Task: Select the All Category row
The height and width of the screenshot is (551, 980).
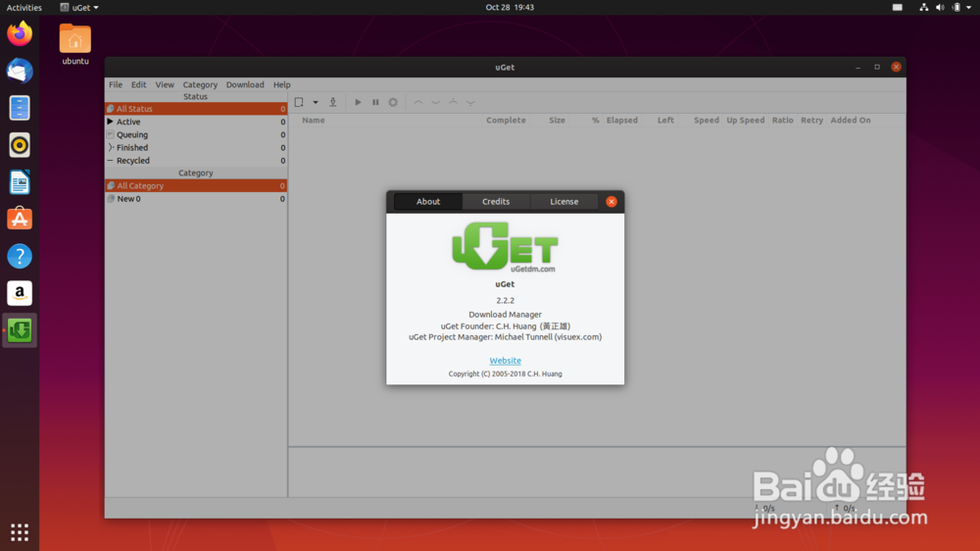Action: coord(196,185)
